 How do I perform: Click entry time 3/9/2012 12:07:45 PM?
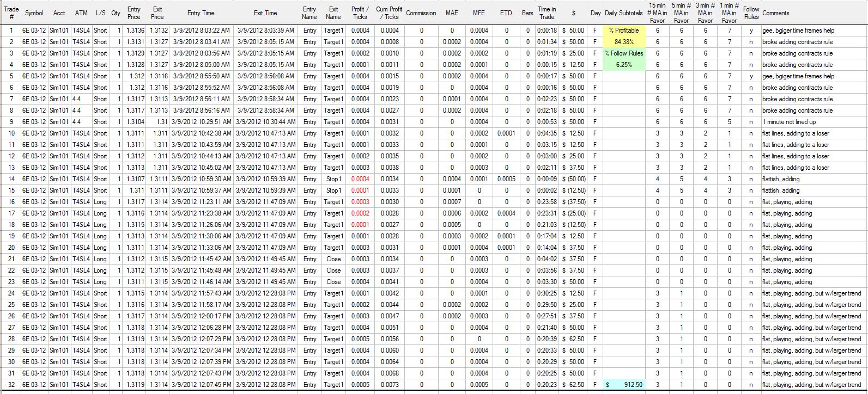tap(201, 385)
